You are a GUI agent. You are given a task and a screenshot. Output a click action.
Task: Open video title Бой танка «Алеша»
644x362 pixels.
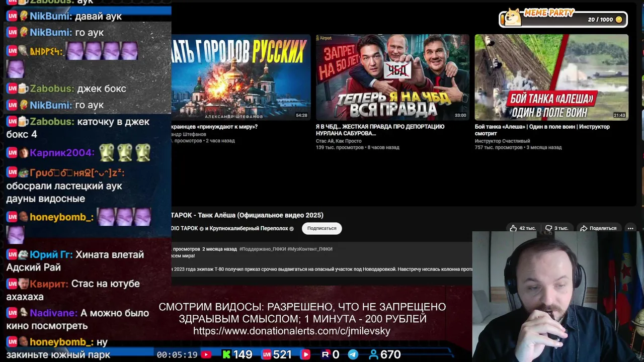(x=542, y=130)
